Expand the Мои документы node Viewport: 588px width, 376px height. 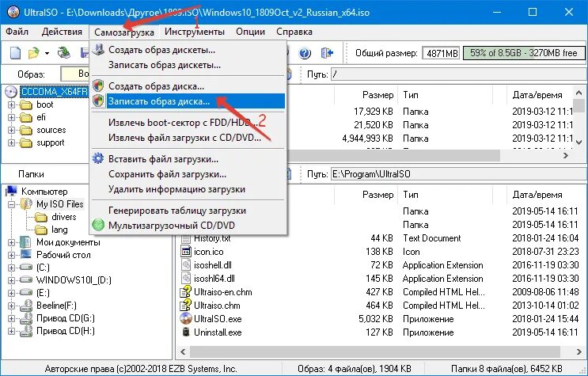[11, 242]
